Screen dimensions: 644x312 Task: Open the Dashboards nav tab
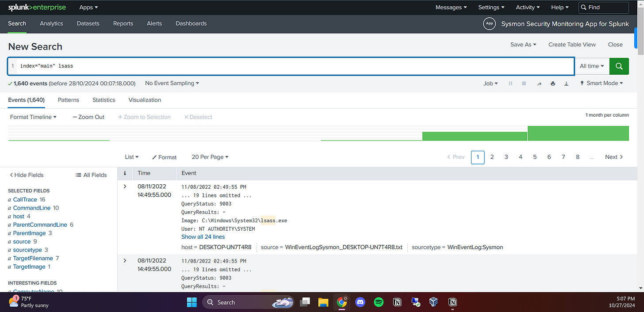191,23
